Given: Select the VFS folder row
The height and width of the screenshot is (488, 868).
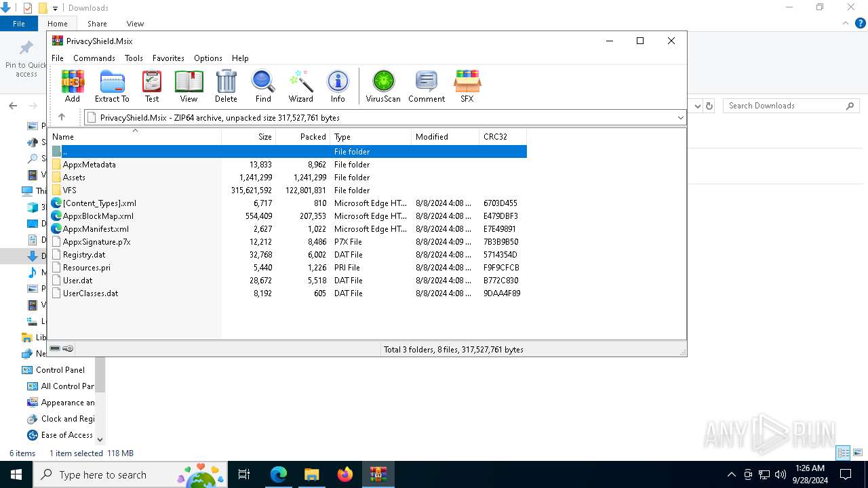Looking at the screenshot, I should pos(288,190).
